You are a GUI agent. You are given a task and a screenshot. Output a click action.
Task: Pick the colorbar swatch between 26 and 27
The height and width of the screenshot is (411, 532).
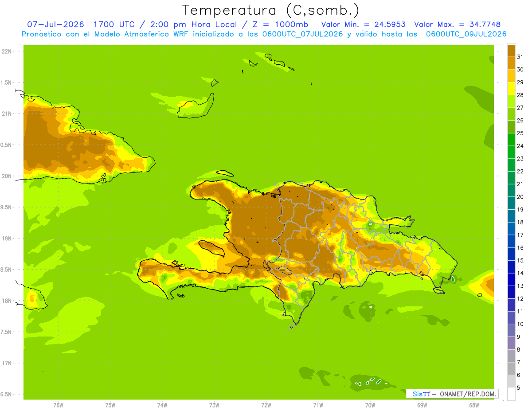(511, 114)
